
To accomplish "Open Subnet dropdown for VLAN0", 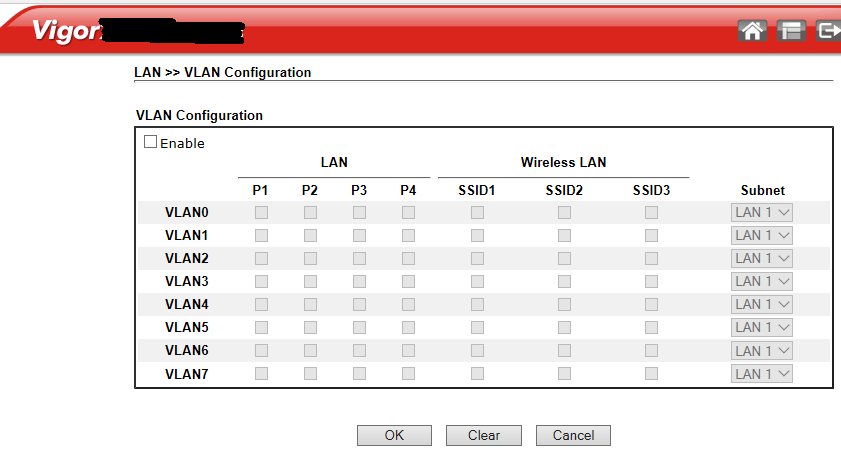I will coord(762,212).
